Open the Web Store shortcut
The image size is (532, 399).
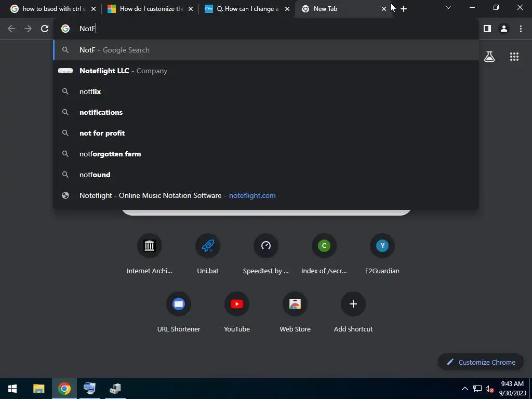tap(295, 312)
